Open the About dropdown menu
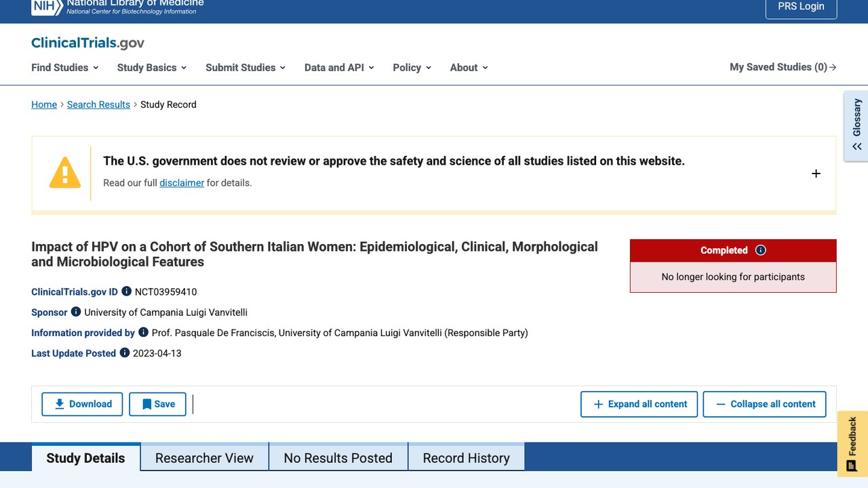The image size is (868, 488). tap(469, 67)
